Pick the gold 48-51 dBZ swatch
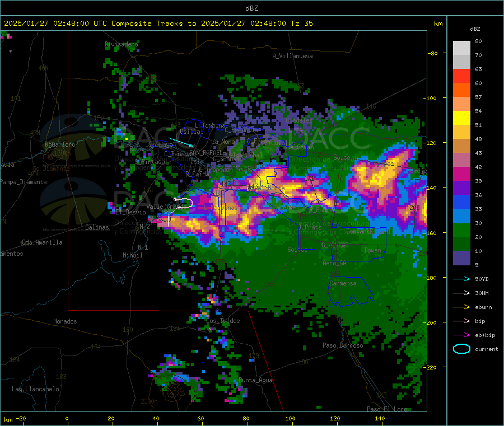The height and width of the screenshot is (426, 504). (461, 132)
